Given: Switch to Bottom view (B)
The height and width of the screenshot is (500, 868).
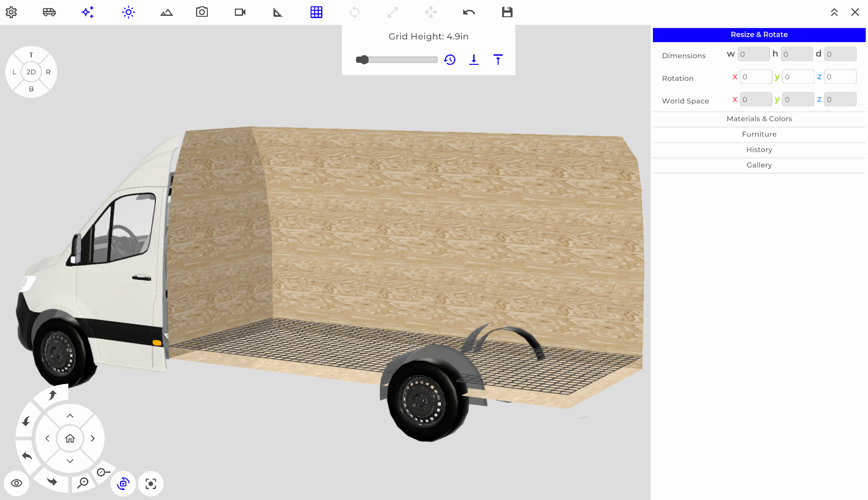Looking at the screenshot, I should point(31,89).
